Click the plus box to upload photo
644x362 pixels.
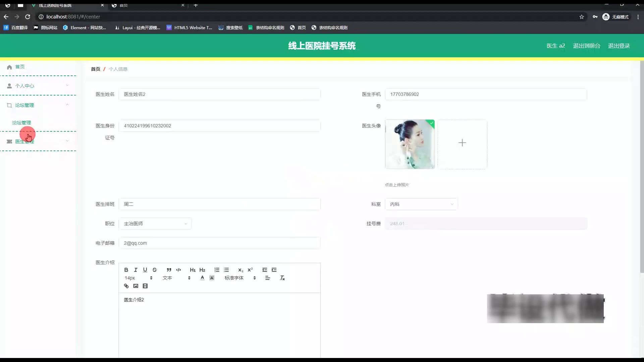tap(462, 143)
